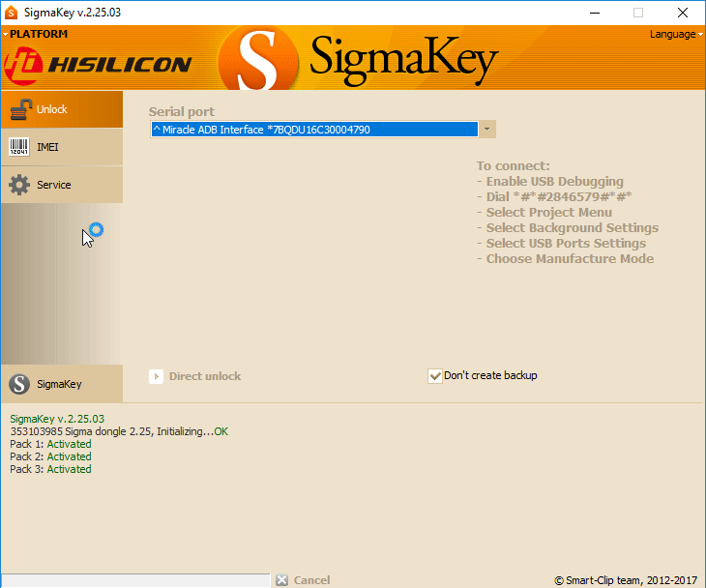Screen dimensions: 706x588
Task: Click the Pack 1: Activated log line
Action: pos(50,444)
